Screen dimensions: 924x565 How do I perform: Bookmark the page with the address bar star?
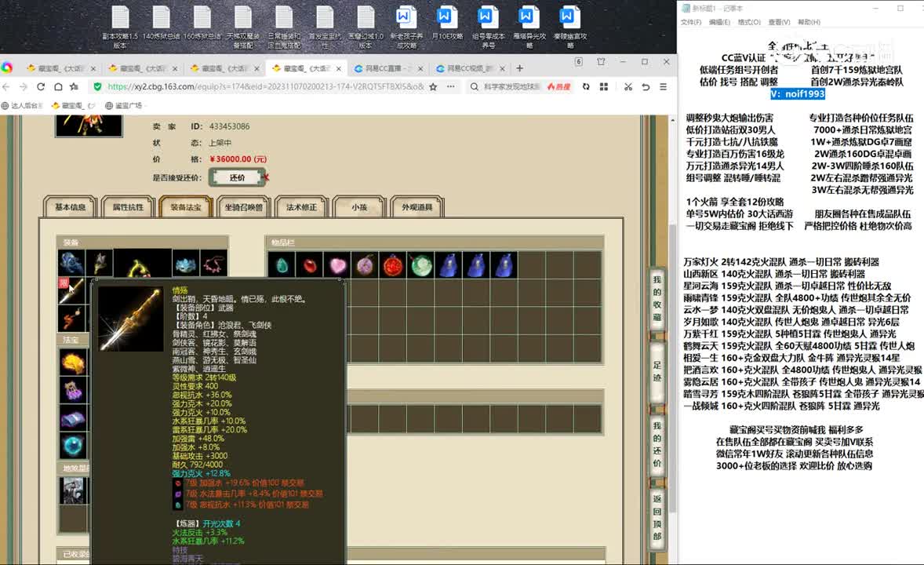coord(433,86)
